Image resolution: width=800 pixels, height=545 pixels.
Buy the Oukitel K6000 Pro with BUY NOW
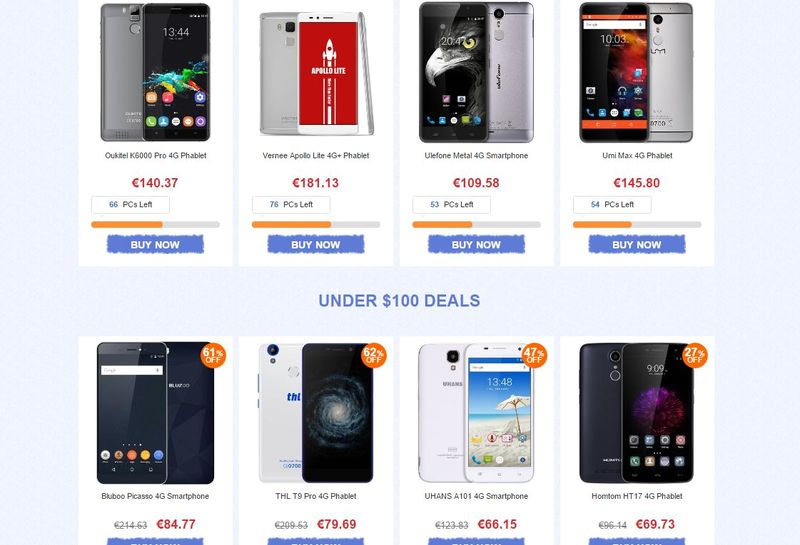[155, 244]
